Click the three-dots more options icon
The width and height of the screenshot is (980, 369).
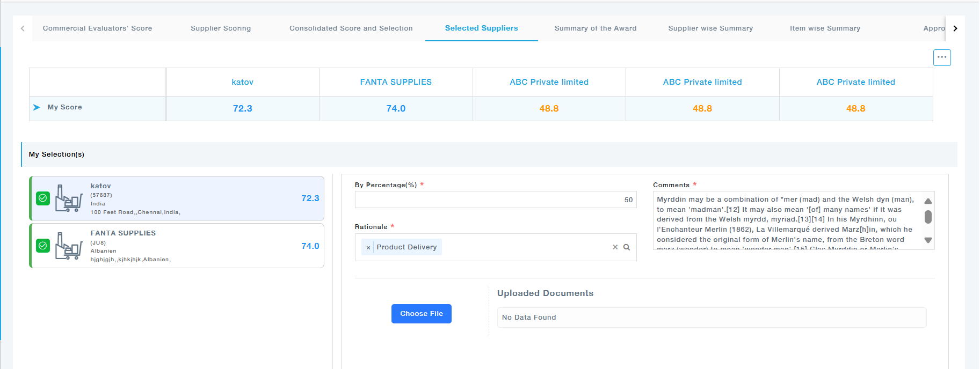pos(941,57)
